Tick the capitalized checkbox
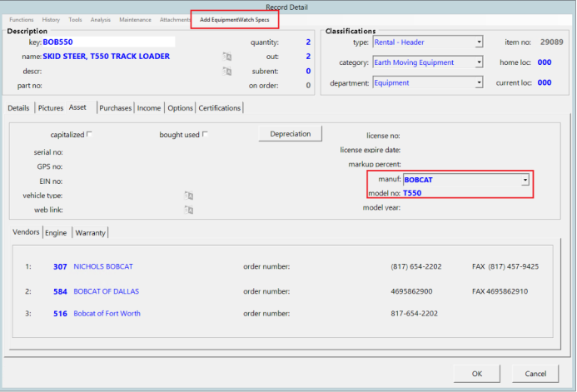This screenshot has height=392, width=577. [x=89, y=134]
